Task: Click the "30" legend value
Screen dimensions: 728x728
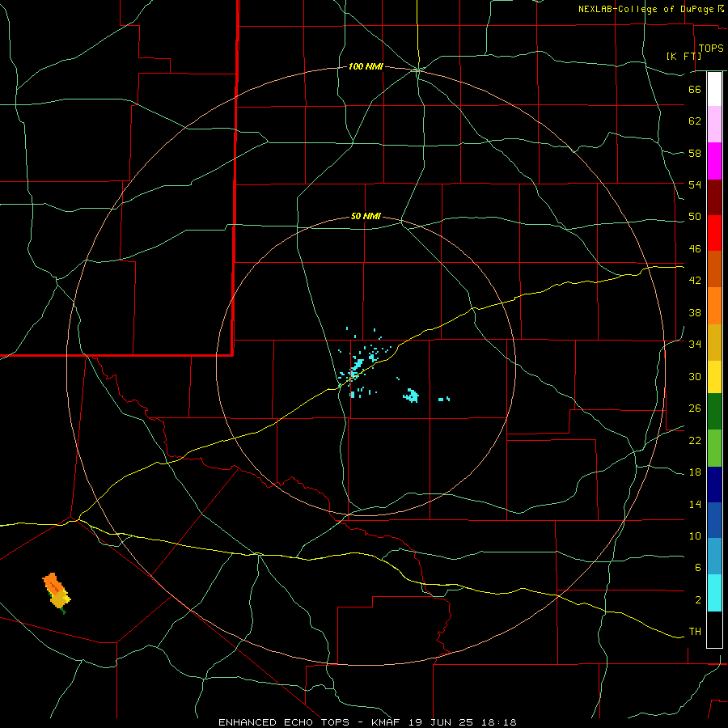Action: 695,376
